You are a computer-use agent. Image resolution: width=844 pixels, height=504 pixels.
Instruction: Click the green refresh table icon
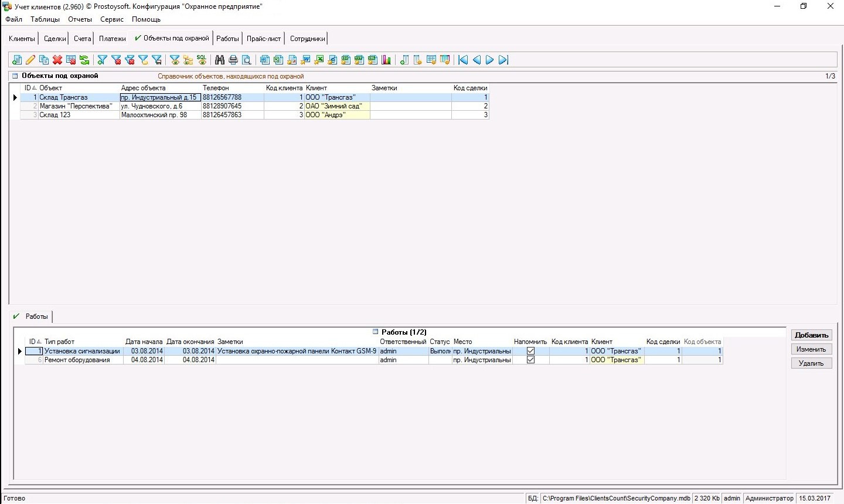[x=84, y=60]
